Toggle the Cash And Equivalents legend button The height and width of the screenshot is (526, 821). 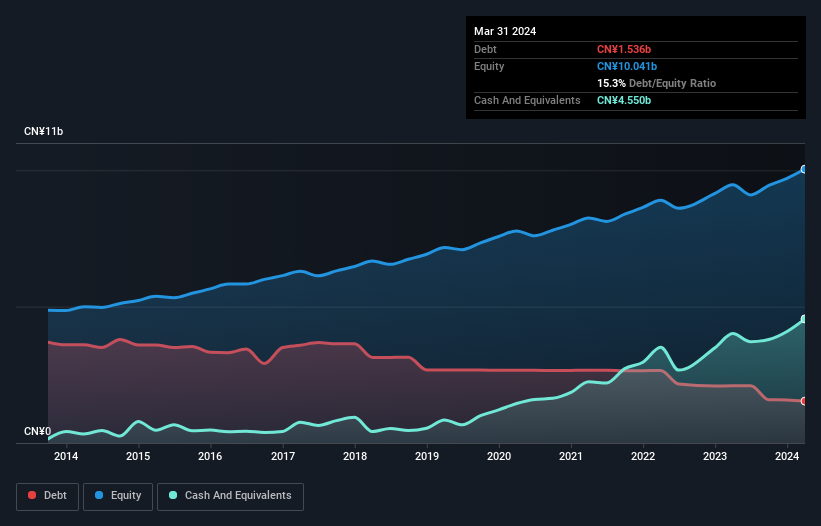click(x=230, y=496)
